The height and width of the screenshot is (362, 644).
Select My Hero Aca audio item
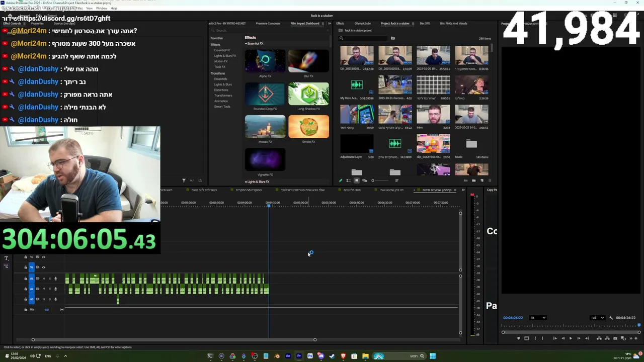[357, 84]
